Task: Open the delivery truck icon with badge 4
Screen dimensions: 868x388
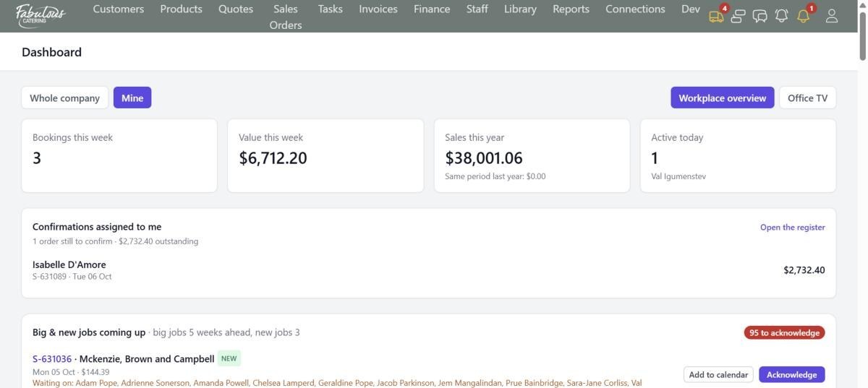Action: pos(717,16)
